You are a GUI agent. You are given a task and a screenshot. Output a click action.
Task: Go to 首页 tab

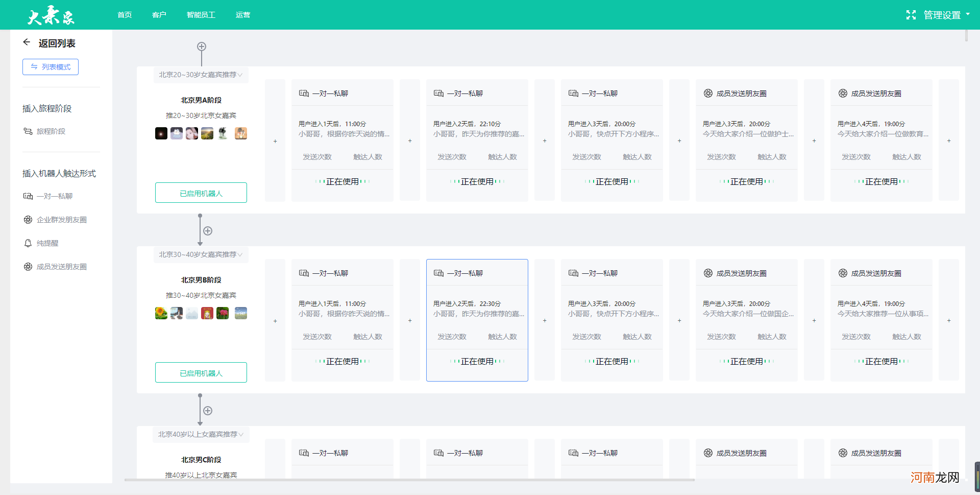125,15
